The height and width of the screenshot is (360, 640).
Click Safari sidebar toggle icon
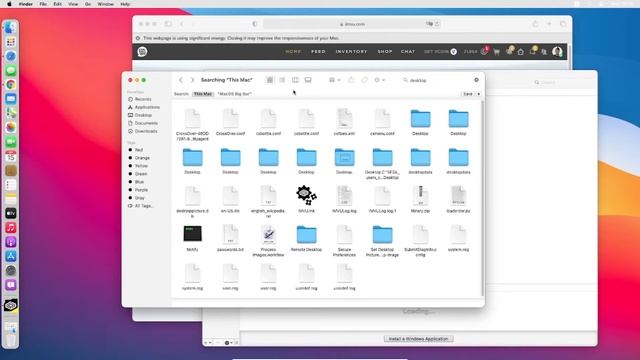tap(168, 24)
